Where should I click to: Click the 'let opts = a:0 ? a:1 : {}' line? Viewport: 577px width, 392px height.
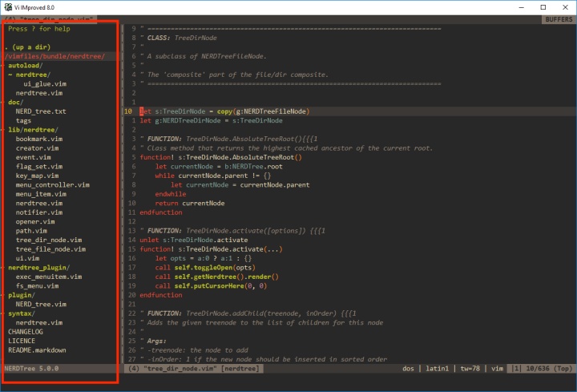coord(203,258)
